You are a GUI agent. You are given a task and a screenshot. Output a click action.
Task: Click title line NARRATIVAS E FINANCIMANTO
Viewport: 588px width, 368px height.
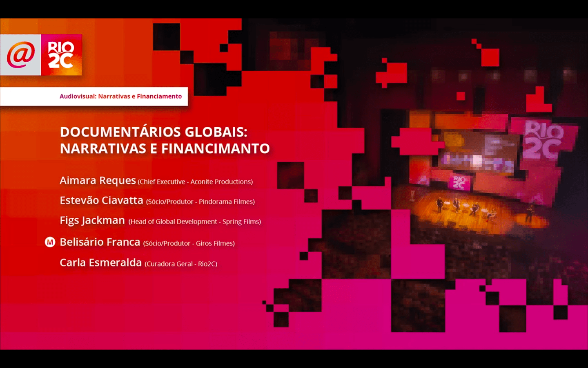[165, 148]
